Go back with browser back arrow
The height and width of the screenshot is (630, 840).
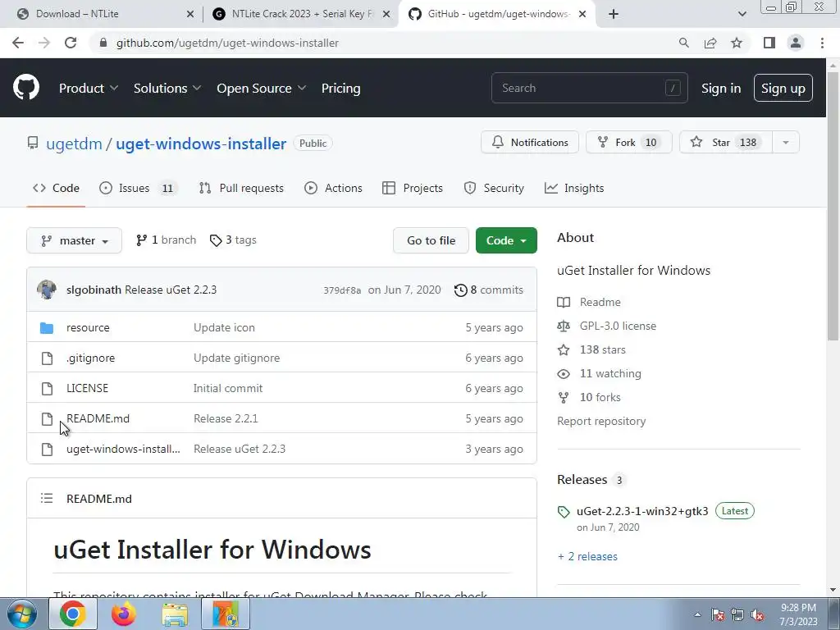point(18,43)
